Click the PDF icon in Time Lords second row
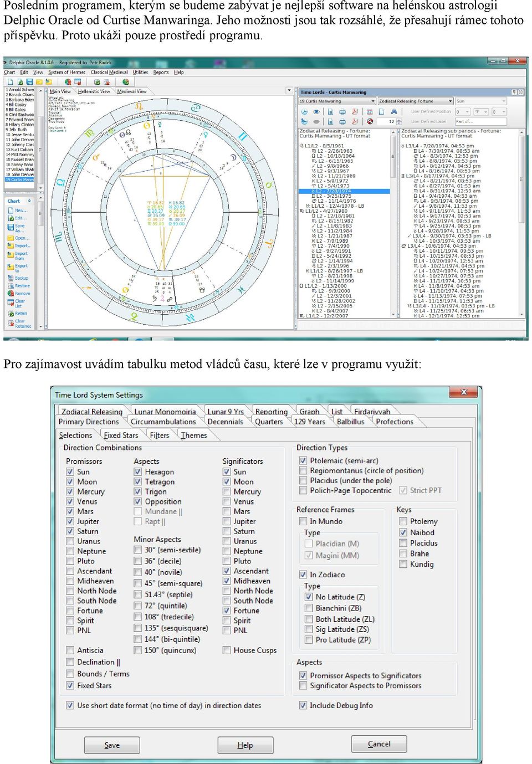This screenshot has width=532, height=764. 355,121
